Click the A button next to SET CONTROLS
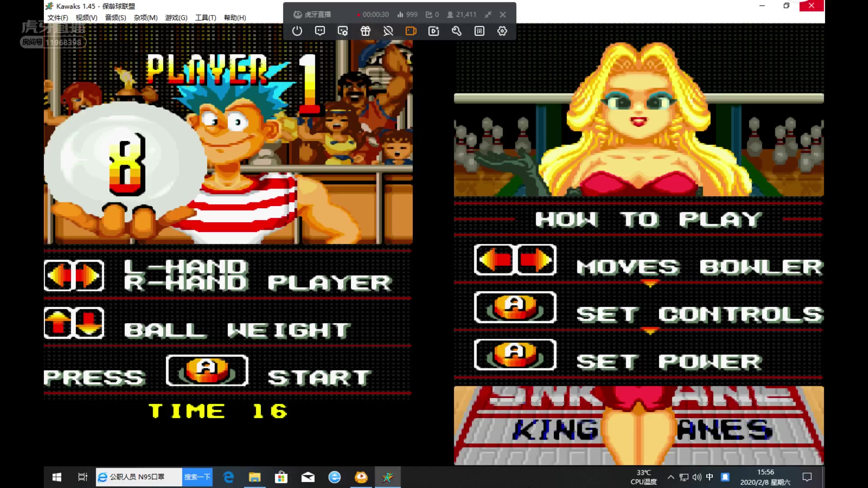The height and width of the screenshot is (488, 868). (x=515, y=307)
